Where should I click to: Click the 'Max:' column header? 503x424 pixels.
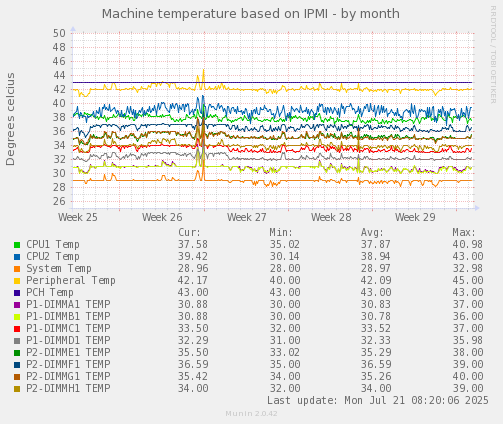click(464, 232)
